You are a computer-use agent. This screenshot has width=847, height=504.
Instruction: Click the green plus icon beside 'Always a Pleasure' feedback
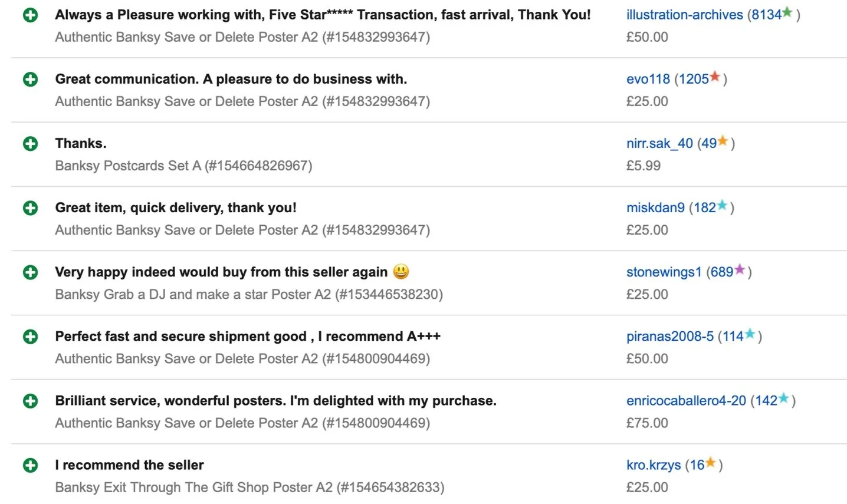coord(30,15)
